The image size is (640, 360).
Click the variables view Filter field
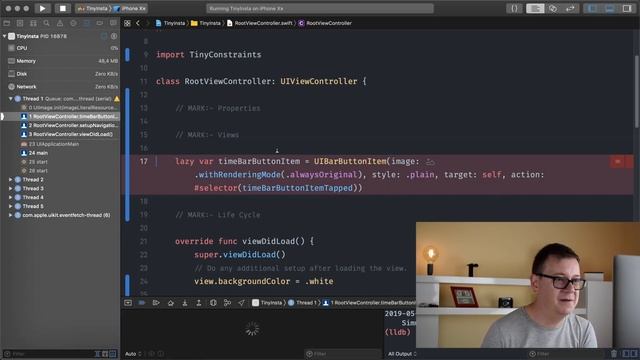click(342, 354)
